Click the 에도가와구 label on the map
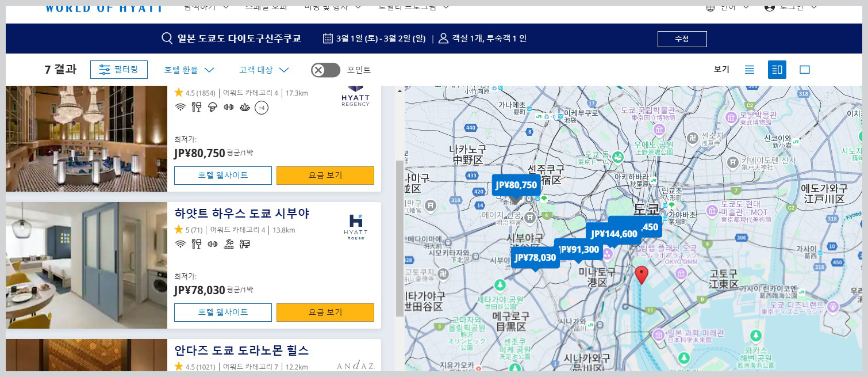Viewport: 868px width, 377px height. [x=824, y=193]
